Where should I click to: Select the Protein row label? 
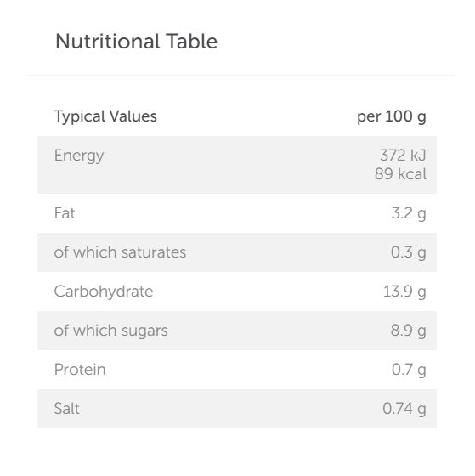(x=80, y=370)
